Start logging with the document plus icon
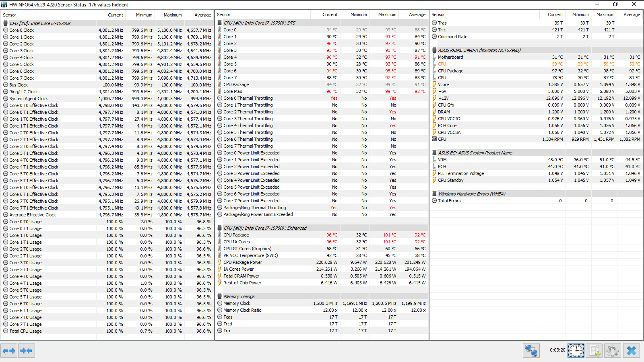This screenshot has width=644, height=362. coord(594,351)
